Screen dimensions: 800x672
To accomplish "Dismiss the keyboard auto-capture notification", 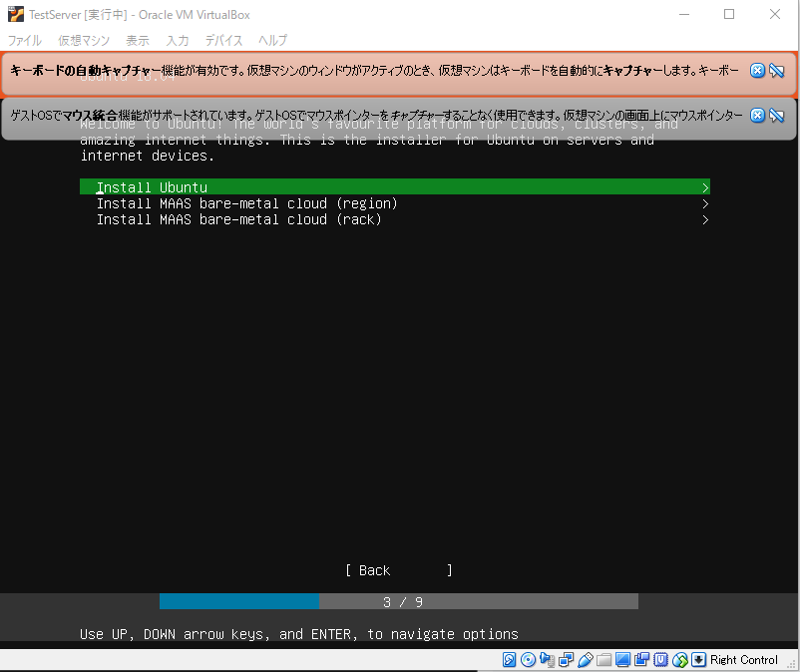I will click(757, 71).
